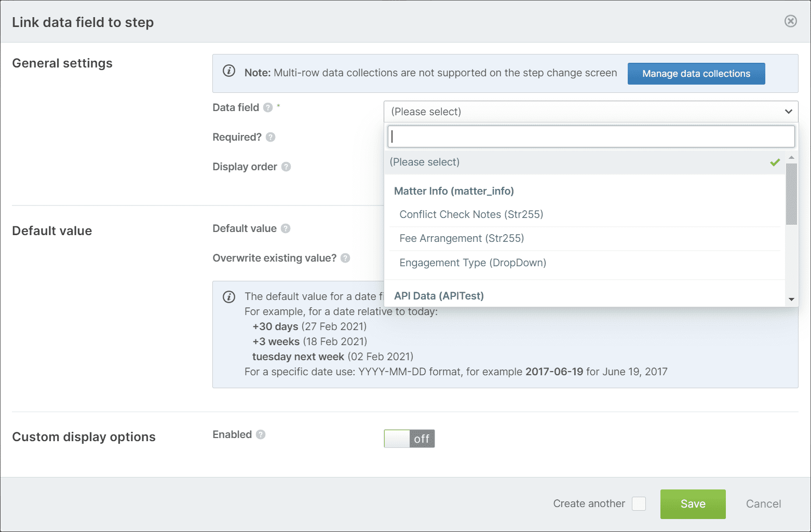Click the green checkmark beside (Please select)

pos(775,162)
